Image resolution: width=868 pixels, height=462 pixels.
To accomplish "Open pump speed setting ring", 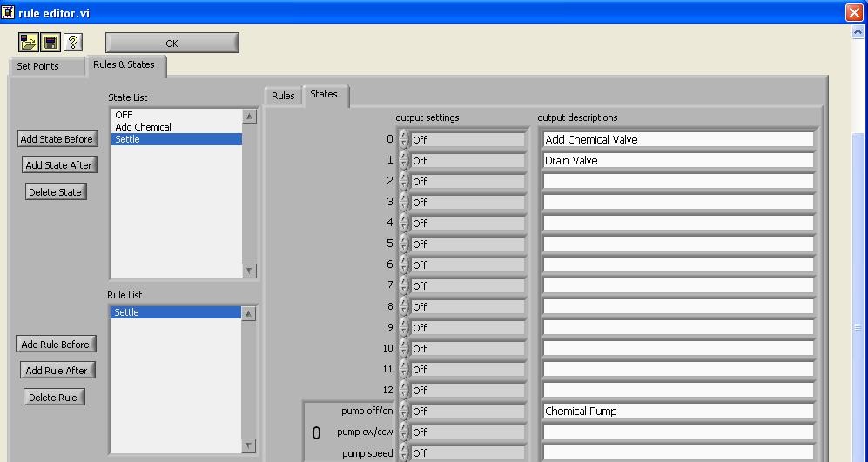I will coord(468,453).
